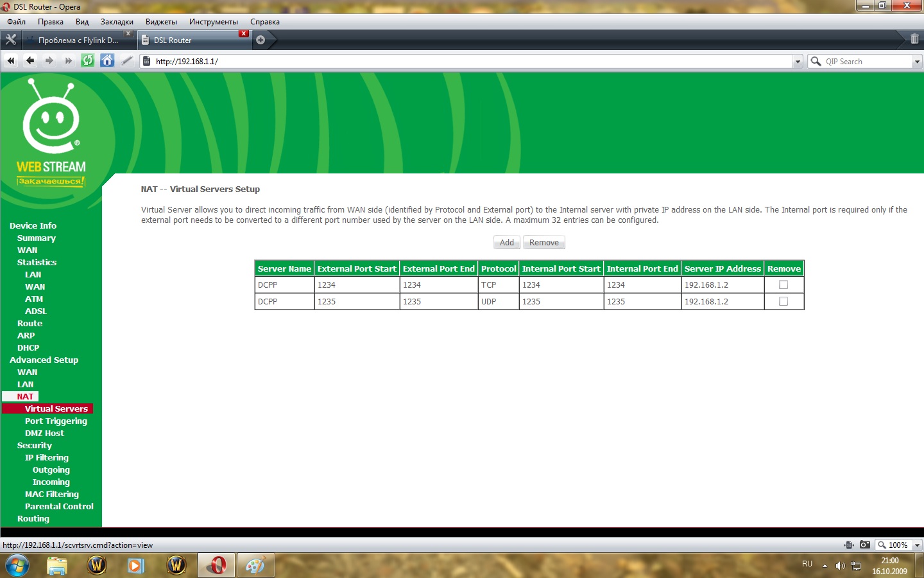Open Windows Media Player from the taskbar

pyautogui.click(x=136, y=566)
